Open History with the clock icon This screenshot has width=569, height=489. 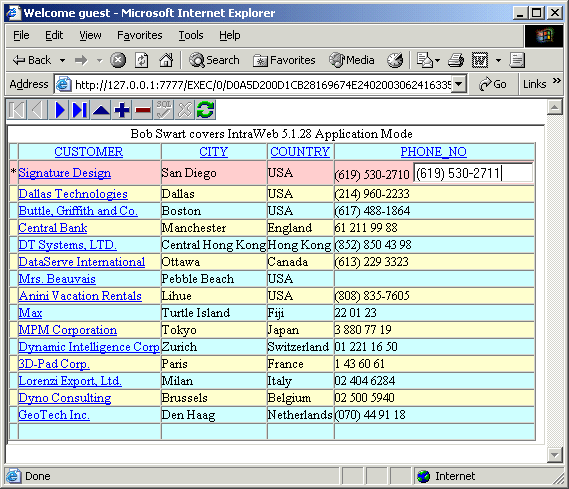click(x=395, y=60)
